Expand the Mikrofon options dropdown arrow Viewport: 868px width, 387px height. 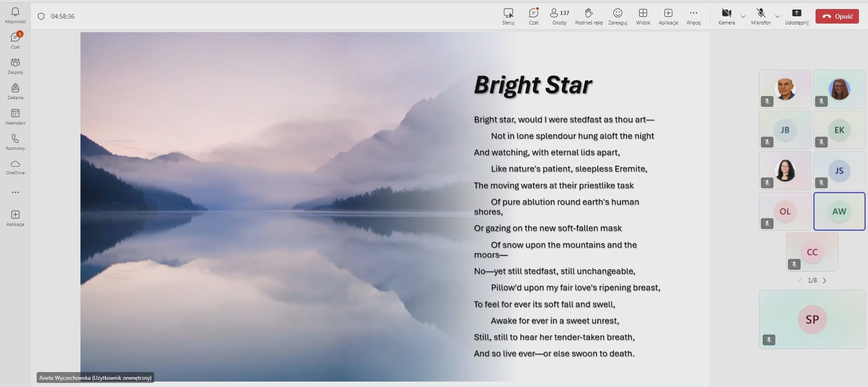pyautogui.click(x=778, y=16)
